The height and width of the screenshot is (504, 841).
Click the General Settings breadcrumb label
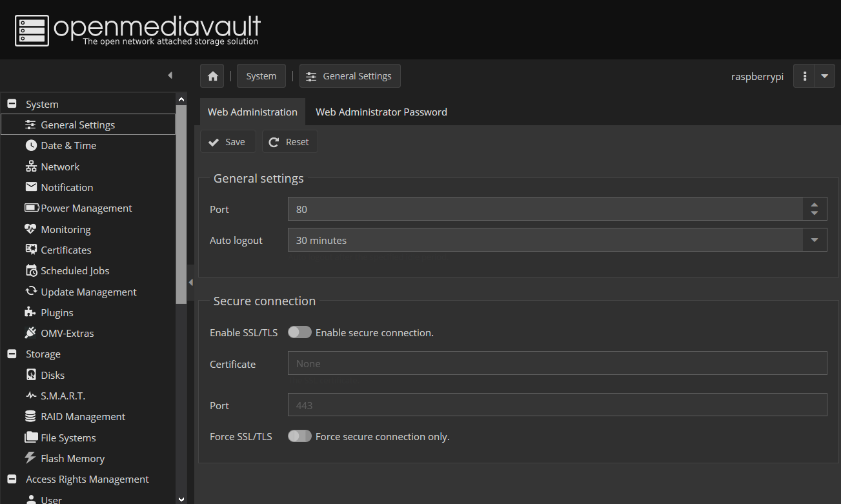(x=358, y=76)
